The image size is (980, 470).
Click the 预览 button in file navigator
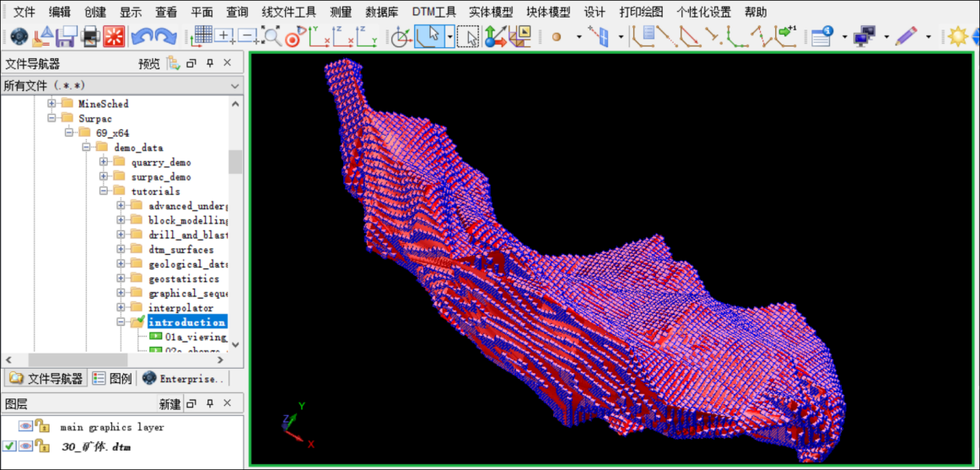tap(148, 64)
